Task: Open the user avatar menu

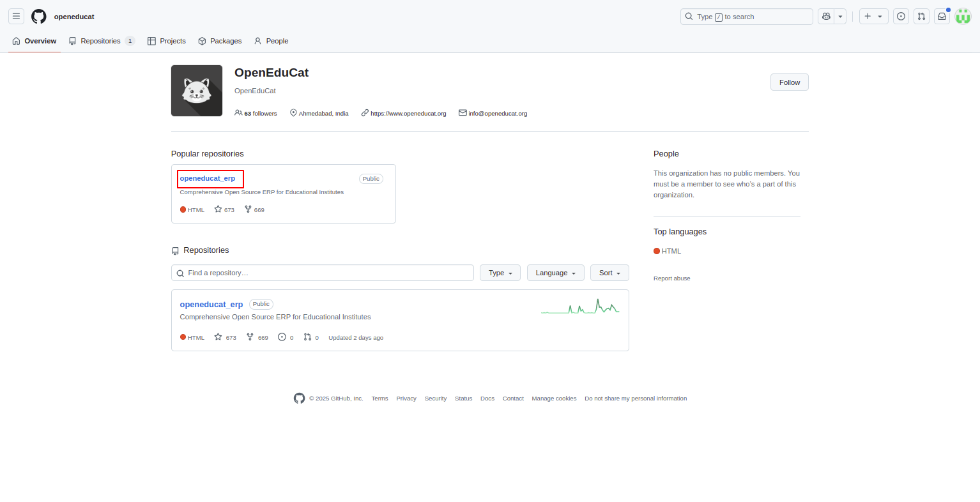Action: (963, 17)
